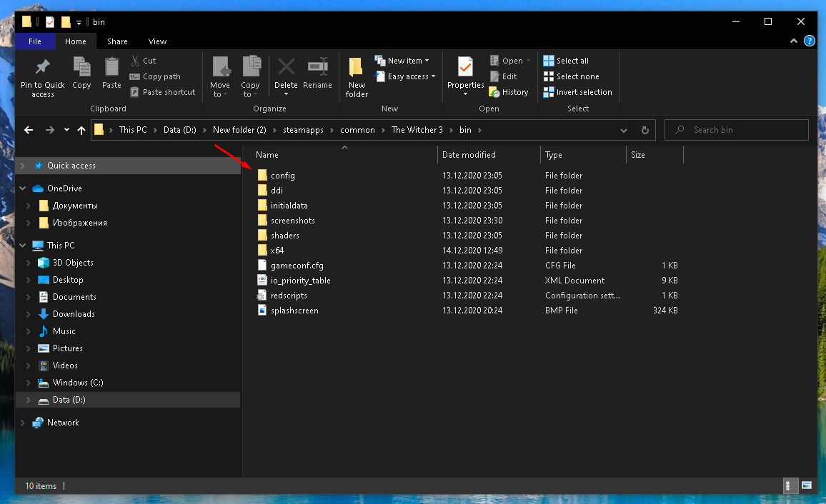Image resolution: width=826 pixels, height=504 pixels.
Task: Sort by the Size column header
Action: point(655,155)
